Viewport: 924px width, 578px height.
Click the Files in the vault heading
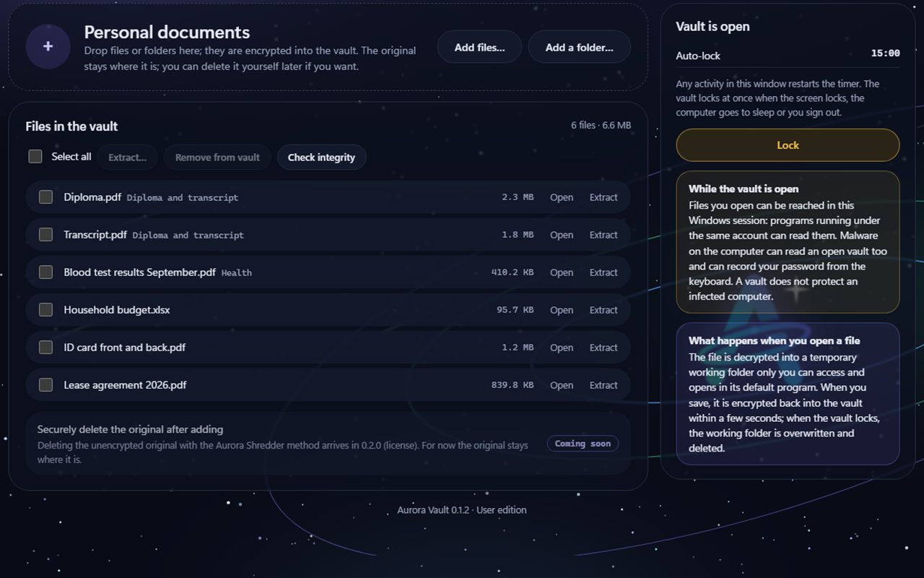tap(71, 126)
